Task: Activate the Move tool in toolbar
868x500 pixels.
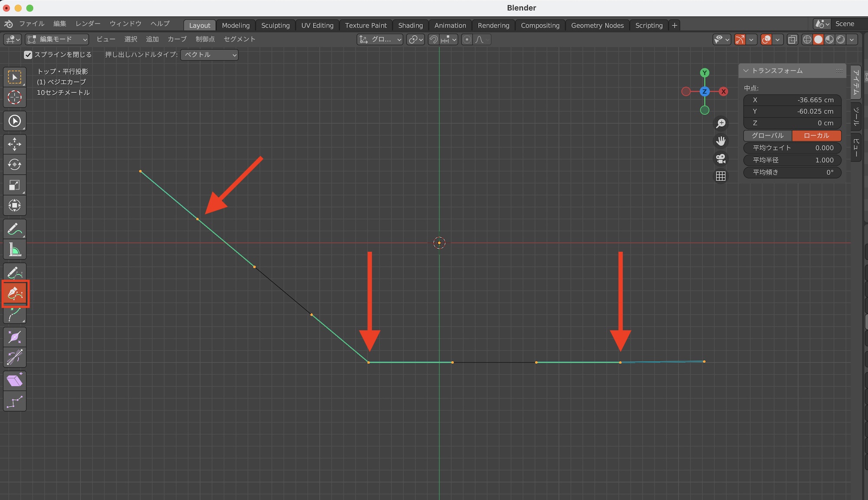Action: [x=15, y=144]
